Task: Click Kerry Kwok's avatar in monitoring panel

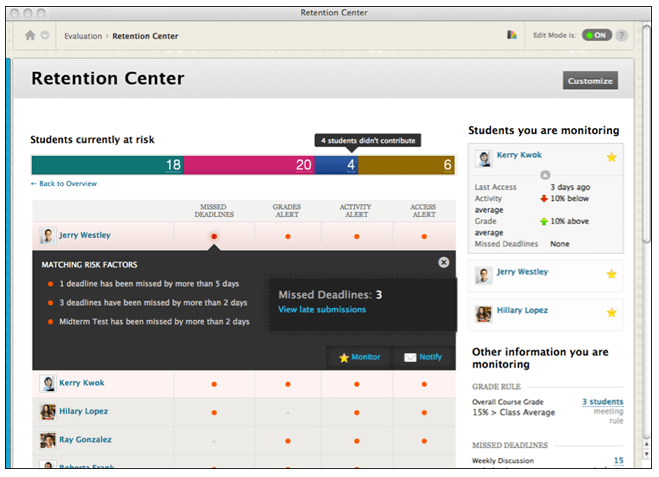Action: pos(484,159)
